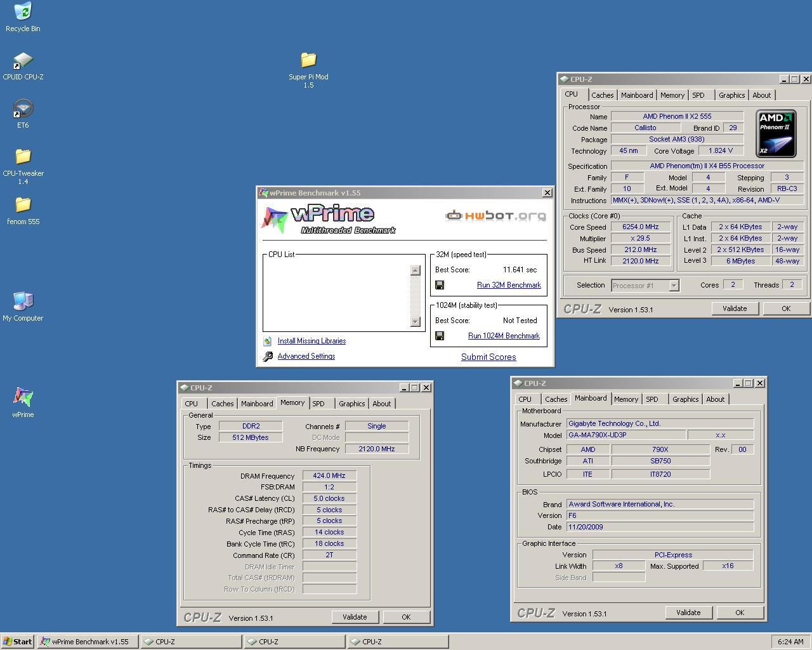Minimize the CPU-Z Memory window

click(404, 388)
